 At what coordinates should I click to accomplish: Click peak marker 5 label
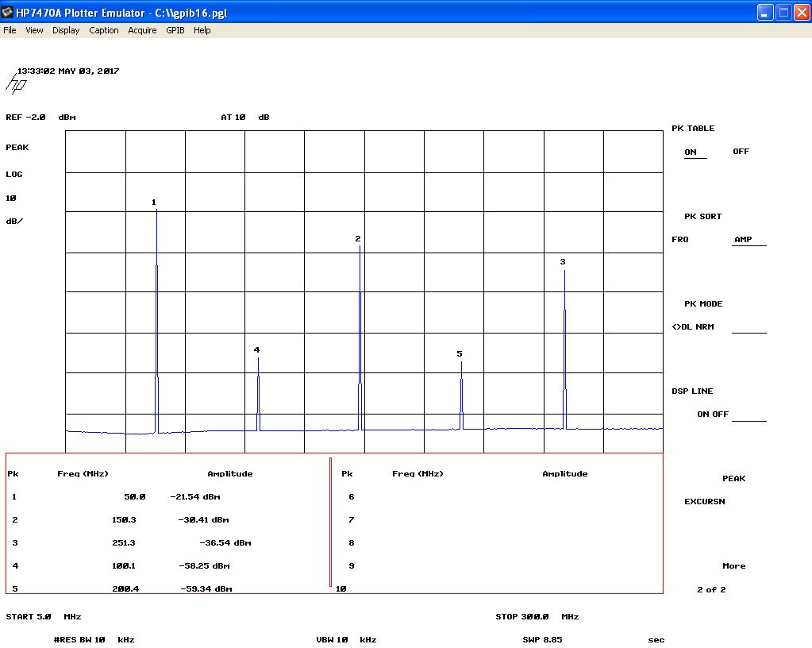point(460,354)
